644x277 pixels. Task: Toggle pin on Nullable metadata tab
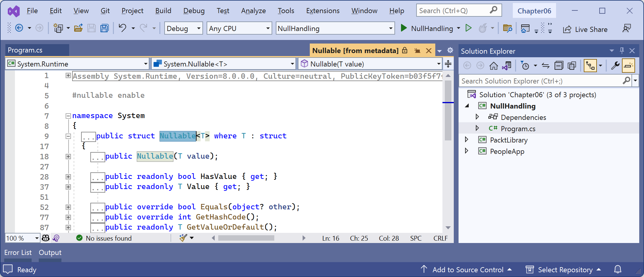click(x=417, y=51)
